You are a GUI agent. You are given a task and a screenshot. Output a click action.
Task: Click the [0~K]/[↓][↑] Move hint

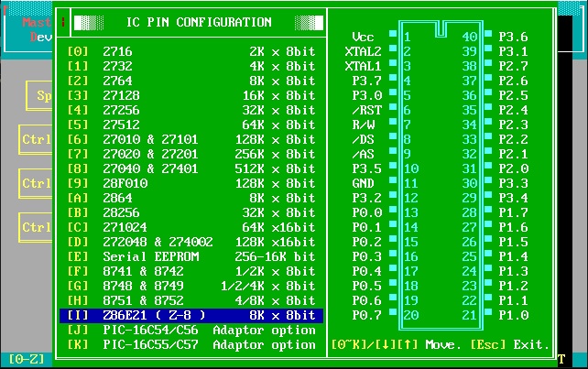pos(397,344)
